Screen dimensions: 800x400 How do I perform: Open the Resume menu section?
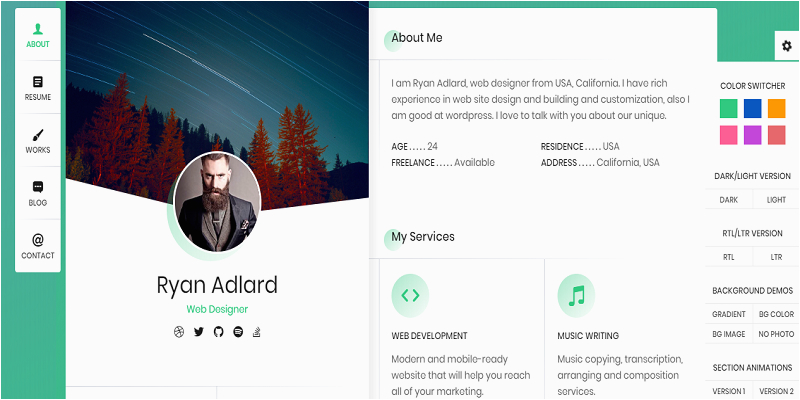38,88
